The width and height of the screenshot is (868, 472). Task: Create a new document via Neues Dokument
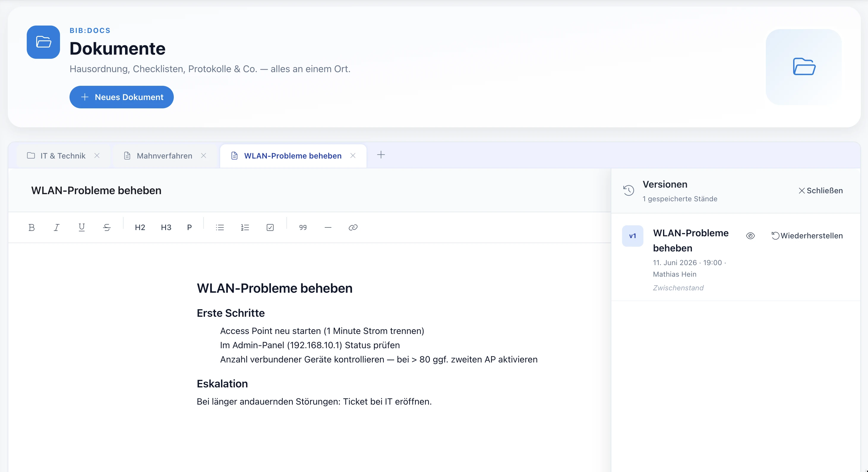click(x=121, y=97)
